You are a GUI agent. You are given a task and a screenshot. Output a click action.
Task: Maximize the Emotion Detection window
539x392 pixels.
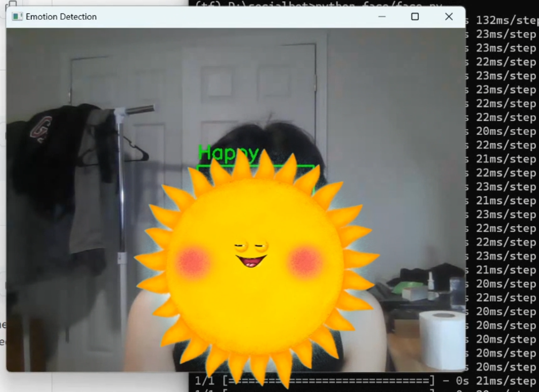(x=415, y=17)
